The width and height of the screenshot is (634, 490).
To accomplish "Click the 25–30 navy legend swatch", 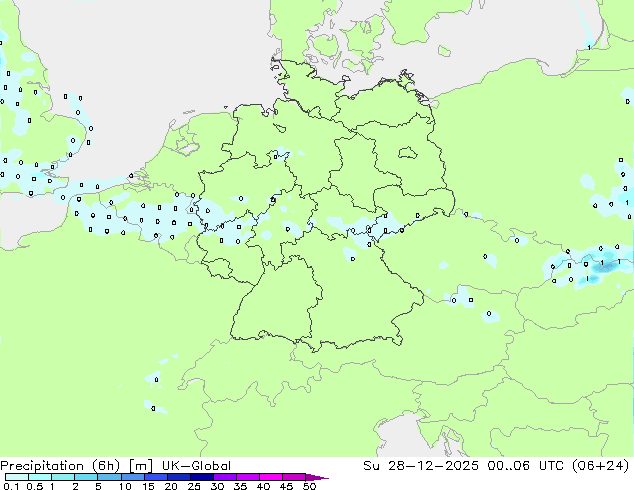I will [x=202, y=477].
